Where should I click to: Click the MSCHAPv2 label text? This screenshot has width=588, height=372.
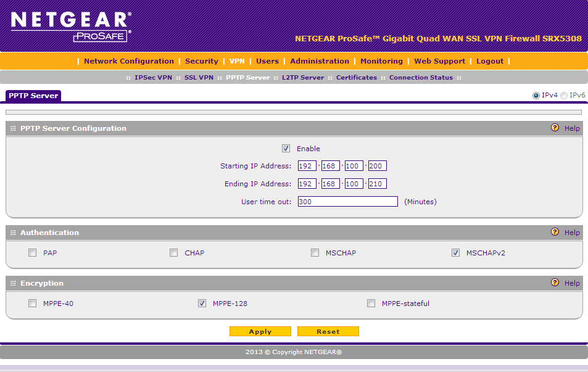point(486,253)
